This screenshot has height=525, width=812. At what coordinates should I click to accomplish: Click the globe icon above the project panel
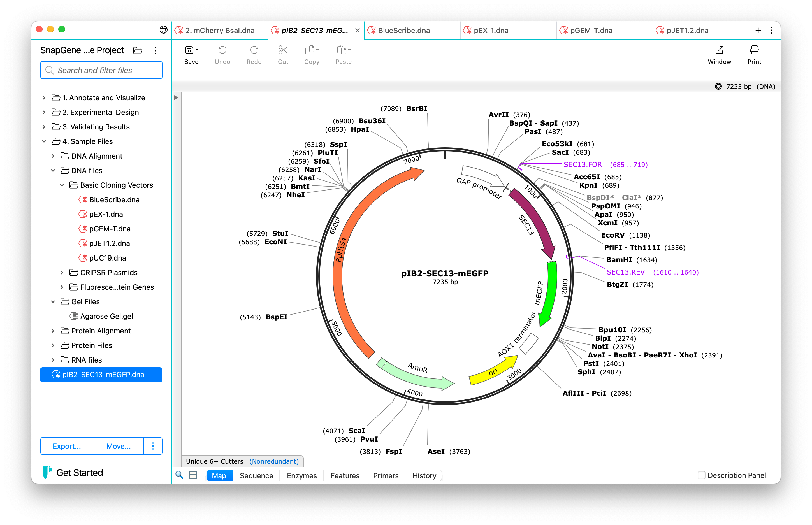[164, 30]
